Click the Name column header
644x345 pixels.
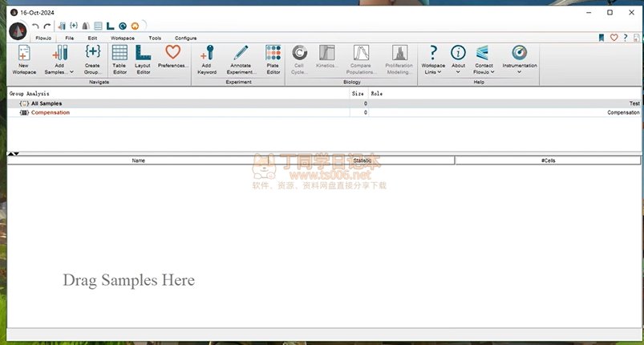(x=138, y=160)
